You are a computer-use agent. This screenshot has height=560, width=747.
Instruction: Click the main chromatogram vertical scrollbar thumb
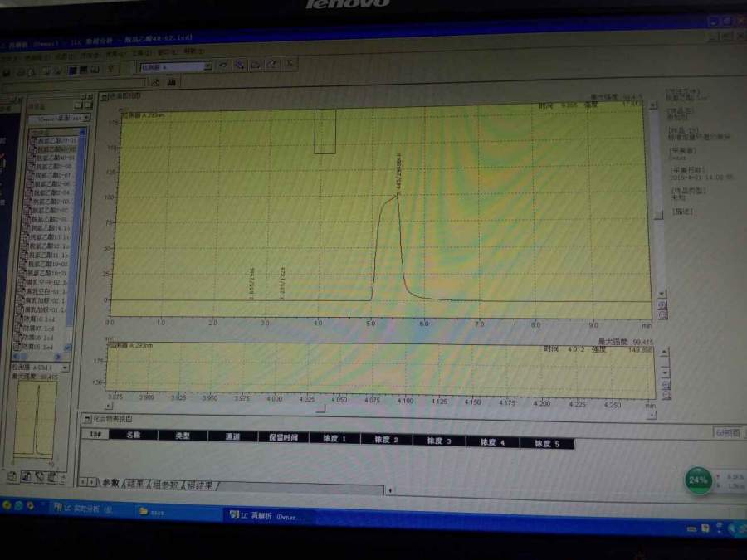pos(659,215)
